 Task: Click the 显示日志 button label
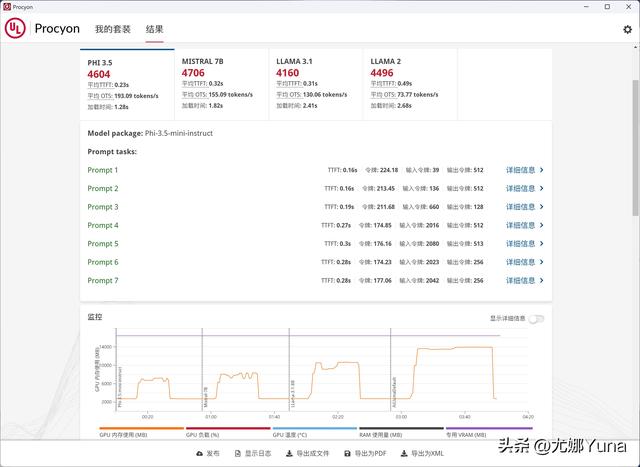click(258, 453)
